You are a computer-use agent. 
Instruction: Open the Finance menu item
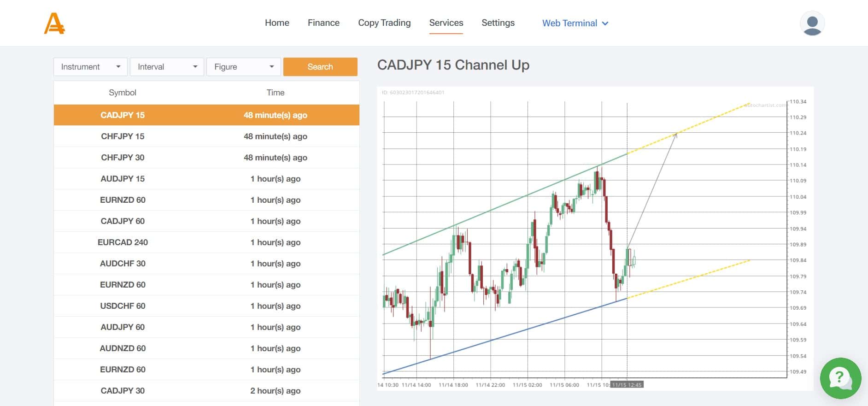pyautogui.click(x=323, y=23)
